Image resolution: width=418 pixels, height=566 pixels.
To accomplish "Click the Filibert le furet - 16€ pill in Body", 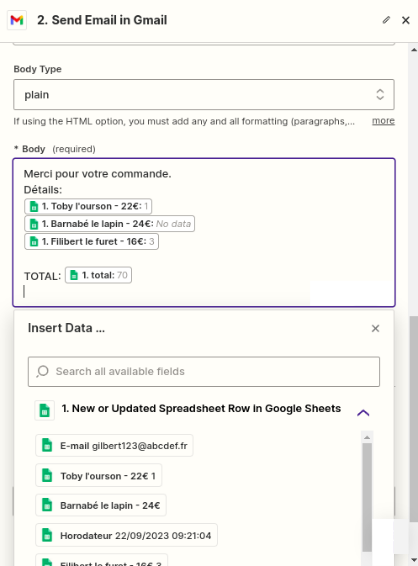I will tap(91, 241).
